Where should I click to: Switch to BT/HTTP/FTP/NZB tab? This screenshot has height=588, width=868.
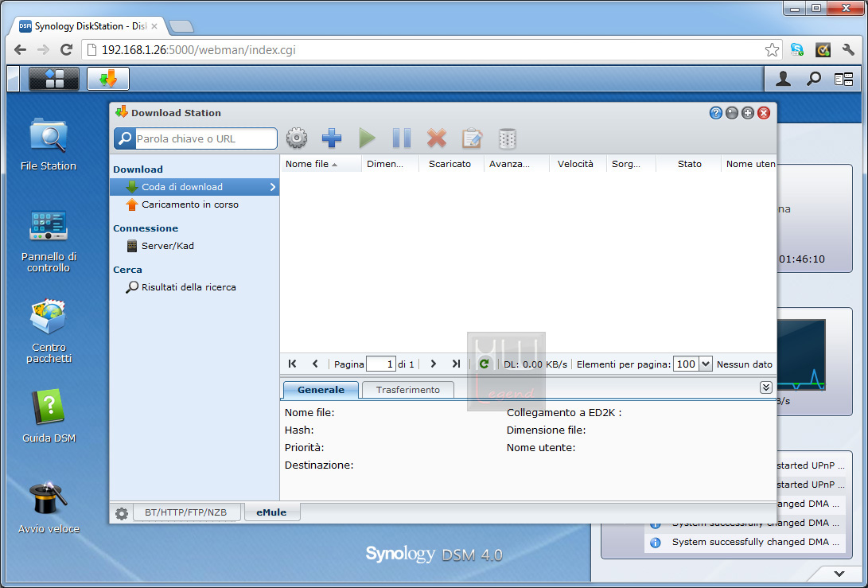click(186, 512)
